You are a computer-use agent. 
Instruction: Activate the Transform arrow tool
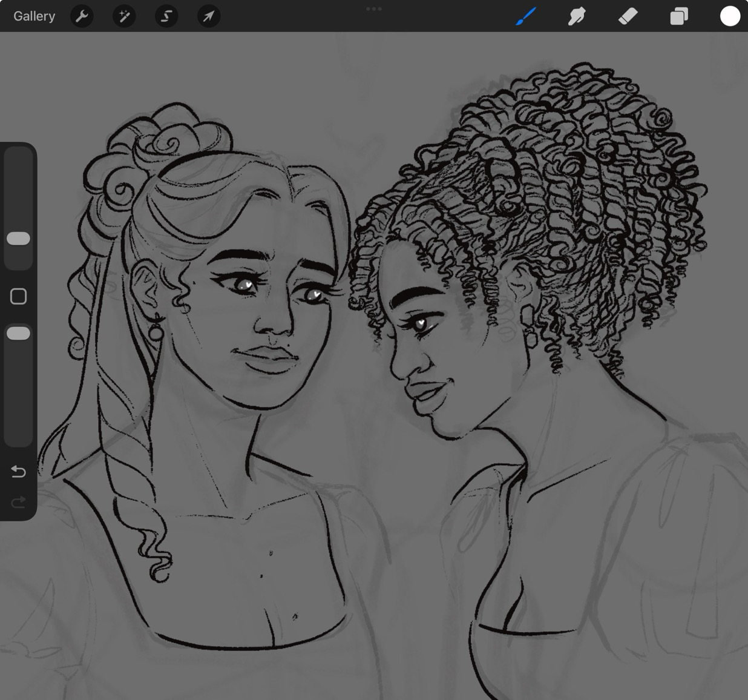[x=208, y=16]
